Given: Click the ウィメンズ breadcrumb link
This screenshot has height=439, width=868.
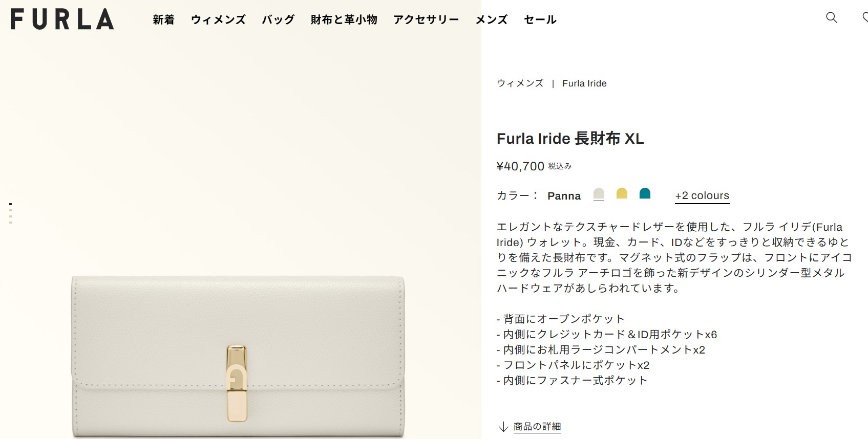Looking at the screenshot, I should pos(520,83).
